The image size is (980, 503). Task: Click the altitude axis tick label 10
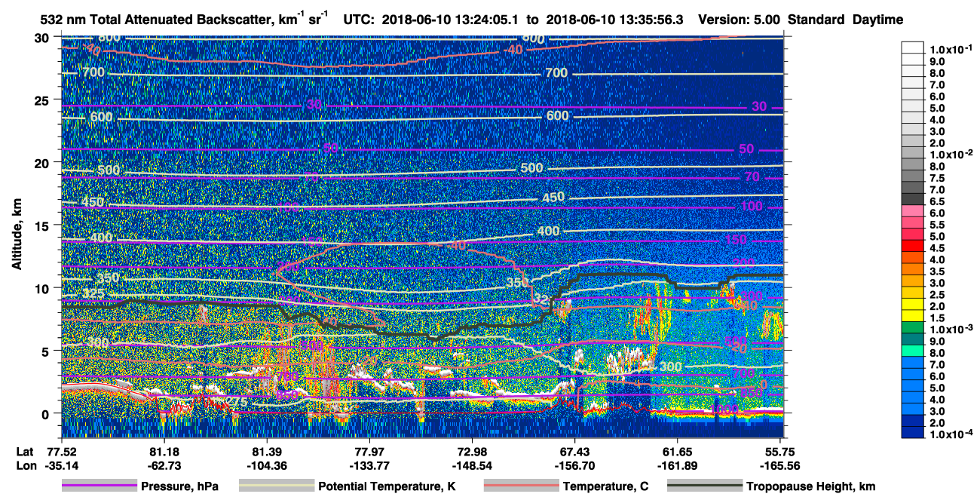pyautogui.click(x=42, y=288)
